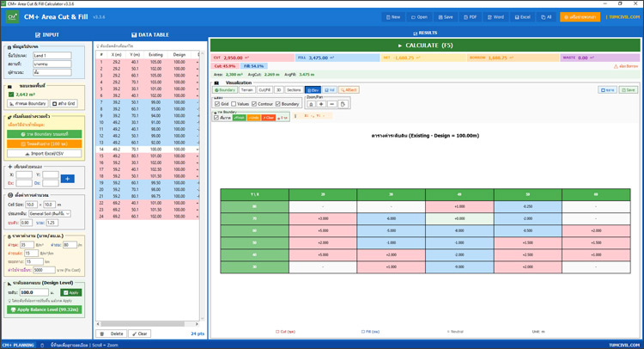
Task: Open a project with the Open button
Action: click(419, 16)
